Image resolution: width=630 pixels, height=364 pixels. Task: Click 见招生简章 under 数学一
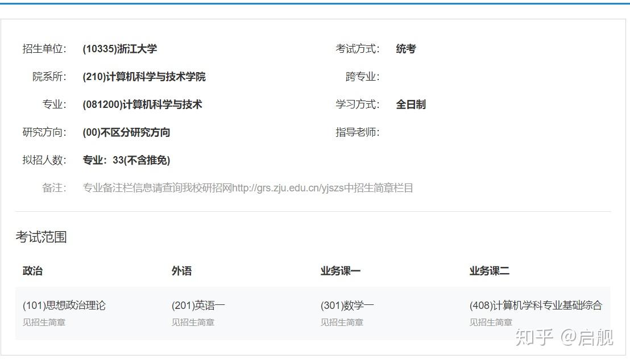tap(342, 323)
